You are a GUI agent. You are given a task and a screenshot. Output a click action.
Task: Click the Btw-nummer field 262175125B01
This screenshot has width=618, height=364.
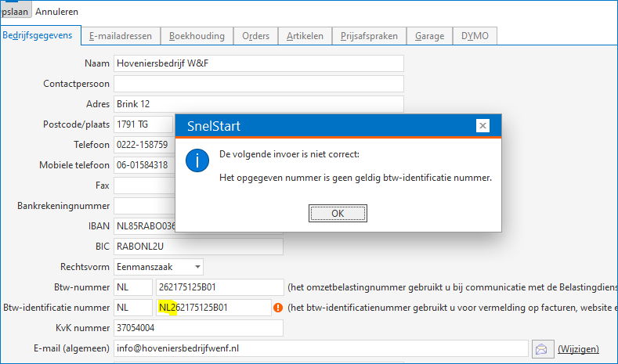click(x=220, y=287)
